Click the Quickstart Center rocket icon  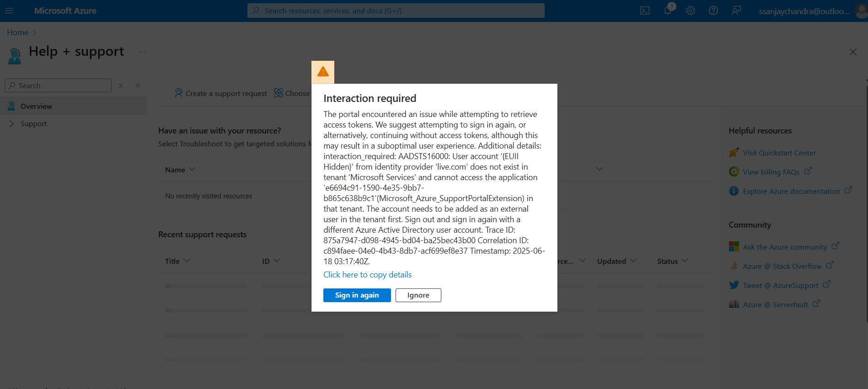[x=734, y=153]
